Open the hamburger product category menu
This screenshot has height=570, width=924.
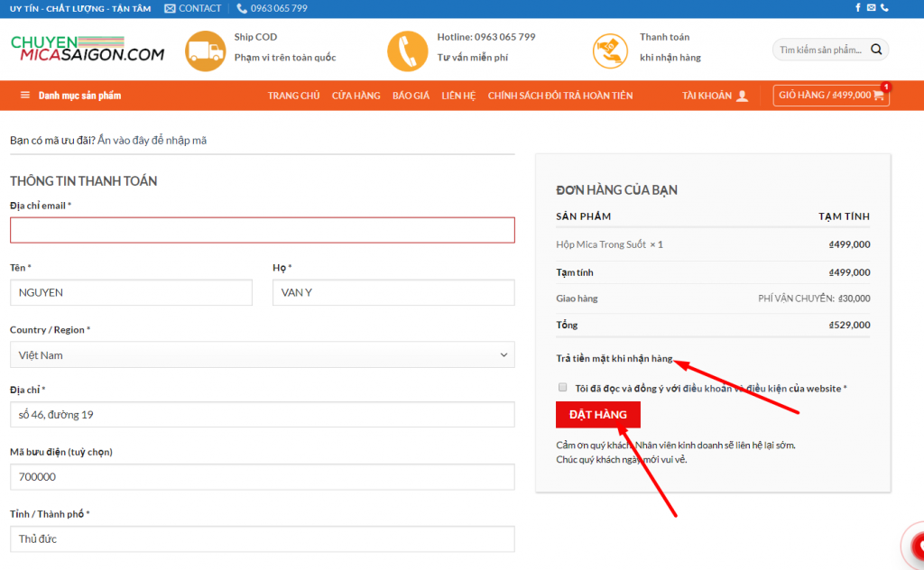[24, 96]
